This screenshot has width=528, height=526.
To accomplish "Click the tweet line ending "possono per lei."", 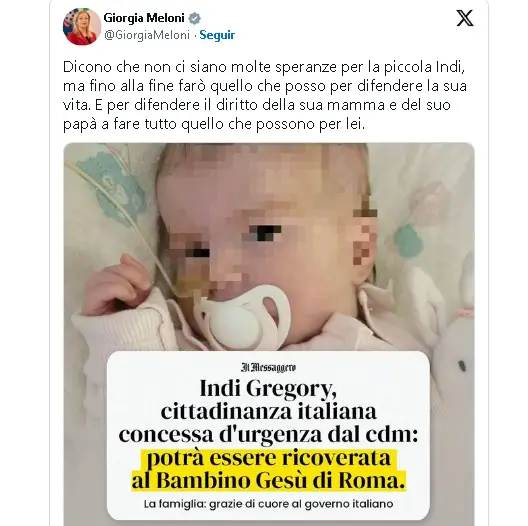I will click(214, 125).
